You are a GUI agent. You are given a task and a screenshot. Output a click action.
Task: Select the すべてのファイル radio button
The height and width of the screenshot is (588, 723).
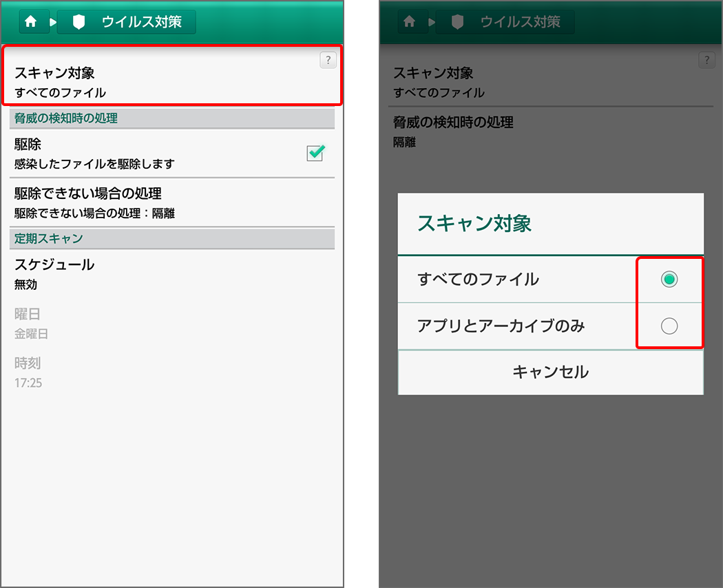(x=669, y=280)
